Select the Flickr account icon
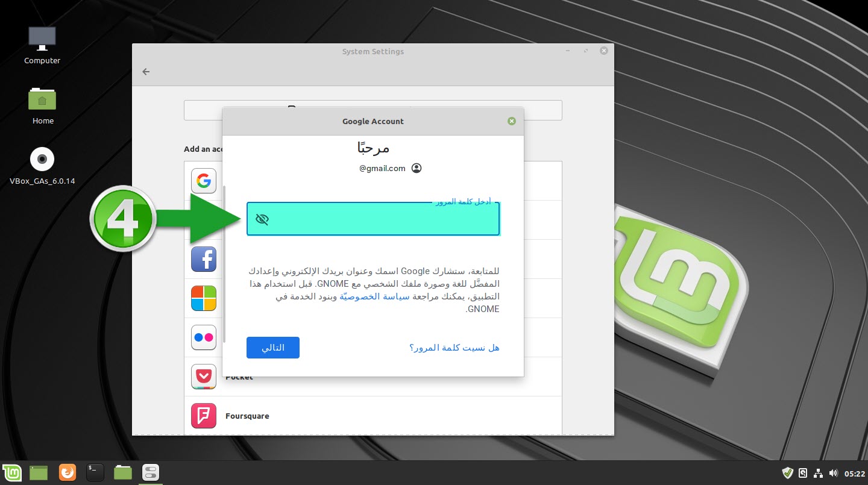Viewport: 868px width, 485px height. pos(204,337)
